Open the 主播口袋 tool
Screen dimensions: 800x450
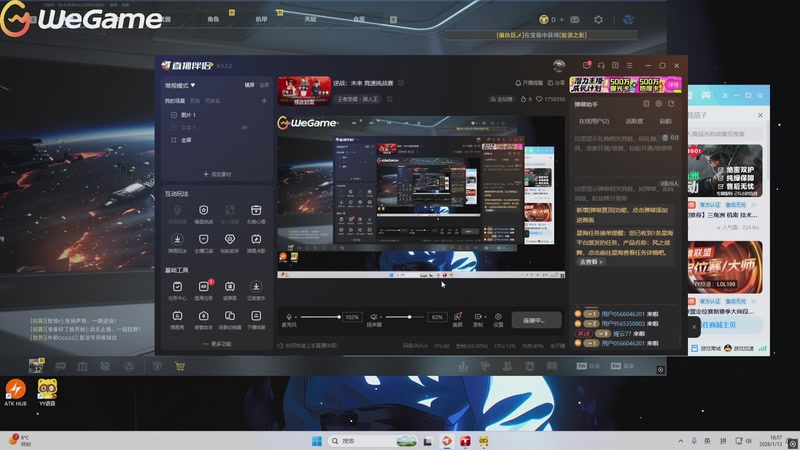(x=204, y=242)
